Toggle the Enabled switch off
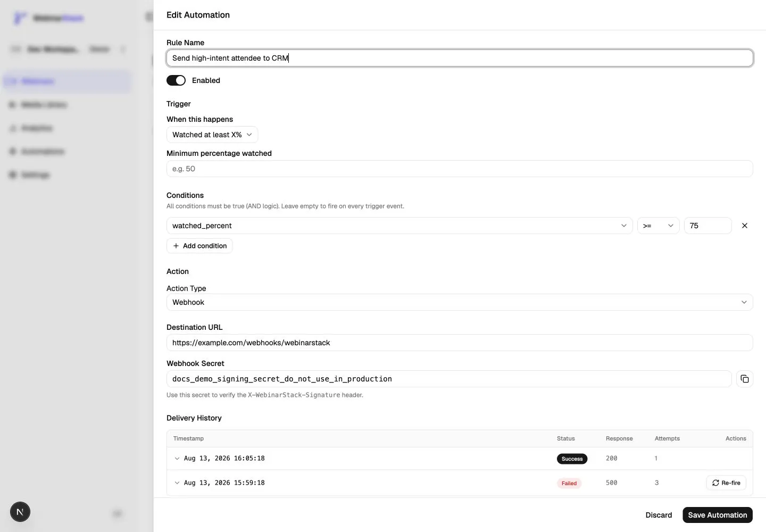 pyautogui.click(x=176, y=80)
